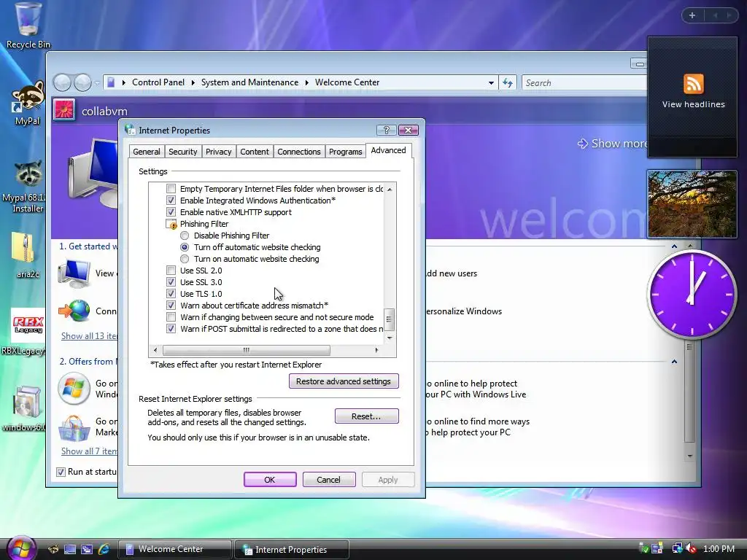This screenshot has height=560, width=747.
Task: Click the Search box in Welcome Center window
Action: tap(584, 83)
